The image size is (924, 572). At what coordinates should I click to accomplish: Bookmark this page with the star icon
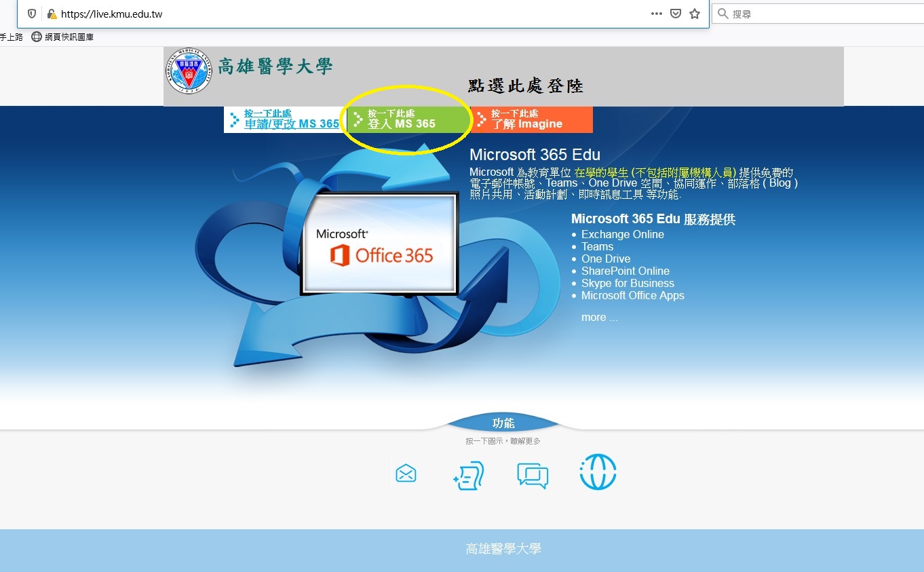[695, 14]
